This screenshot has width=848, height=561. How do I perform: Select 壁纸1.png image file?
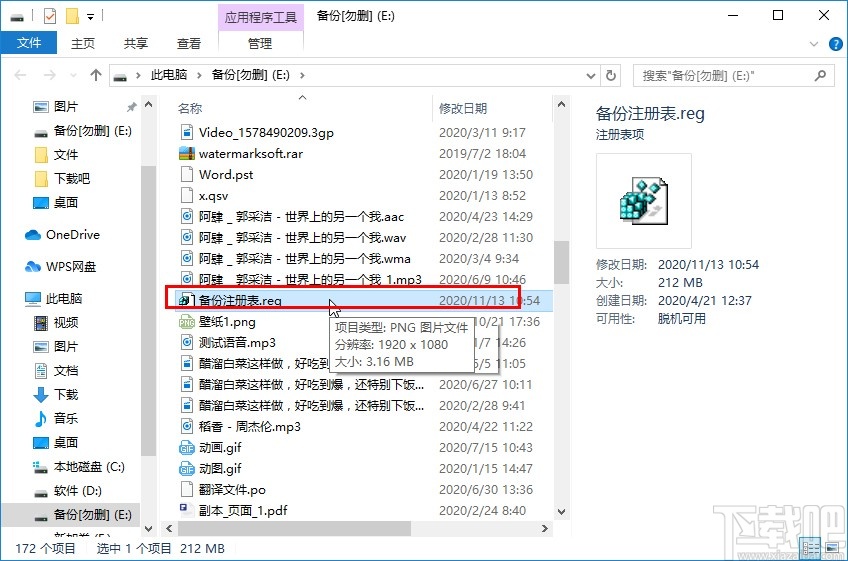click(227, 322)
